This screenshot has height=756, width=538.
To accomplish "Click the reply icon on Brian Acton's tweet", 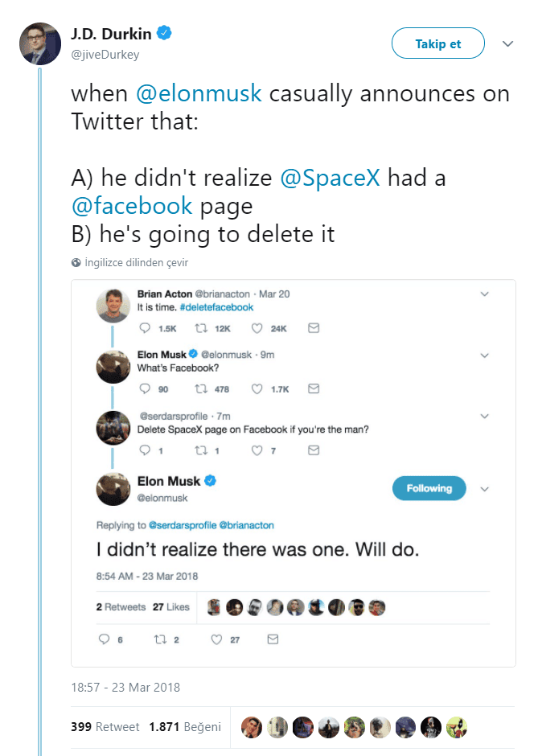I will (146, 328).
